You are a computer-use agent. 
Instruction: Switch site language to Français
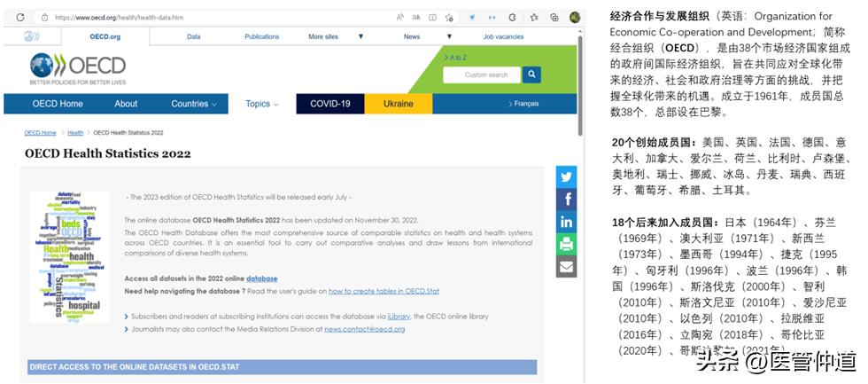(523, 104)
